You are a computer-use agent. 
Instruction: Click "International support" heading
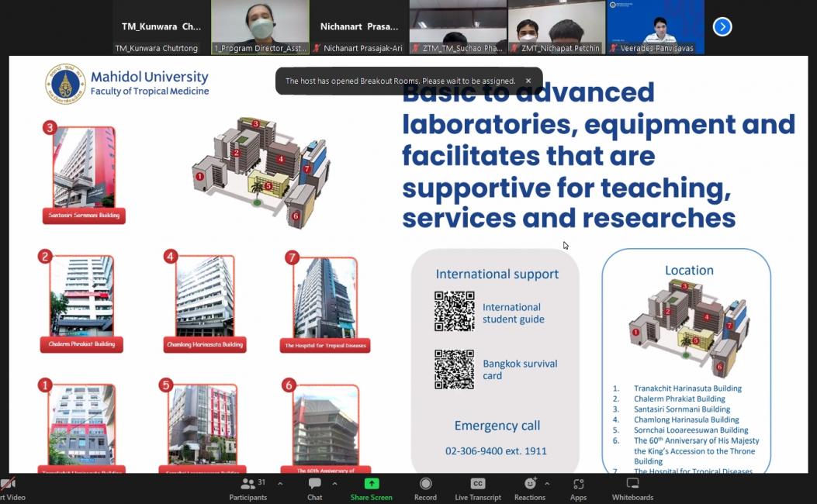(497, 274)
